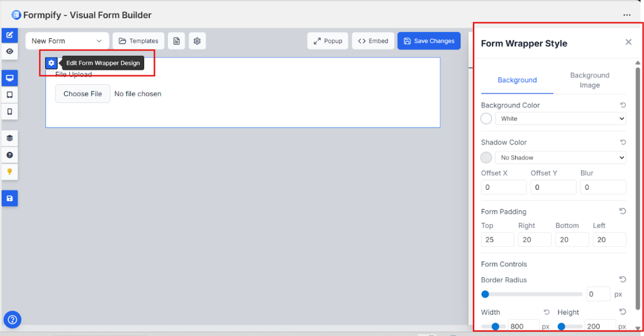Switch to tablet view icon
Image resolution: width=644 pixels, height=336 pixels.
click(9, 95)
